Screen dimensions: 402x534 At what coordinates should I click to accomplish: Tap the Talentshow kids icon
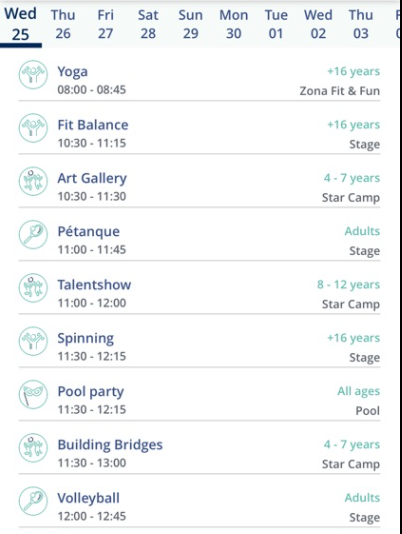coord(33,288)
